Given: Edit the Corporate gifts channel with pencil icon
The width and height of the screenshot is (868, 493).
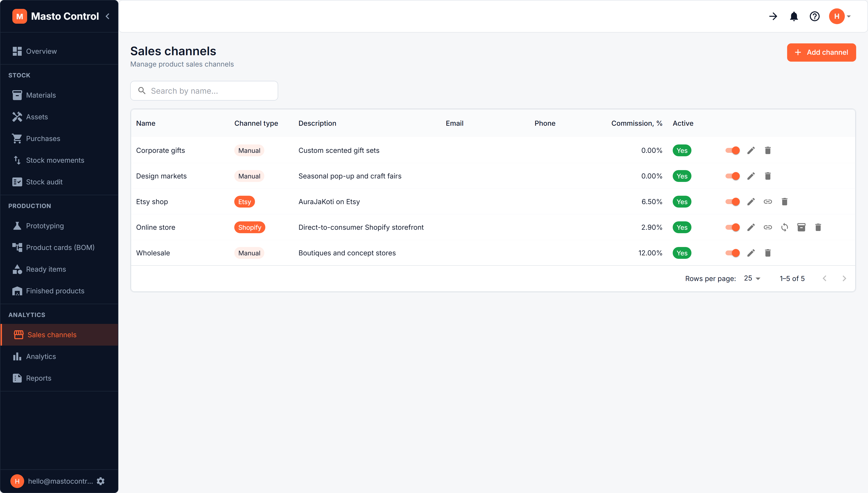Looking at the screenshot, I should 751,150.
